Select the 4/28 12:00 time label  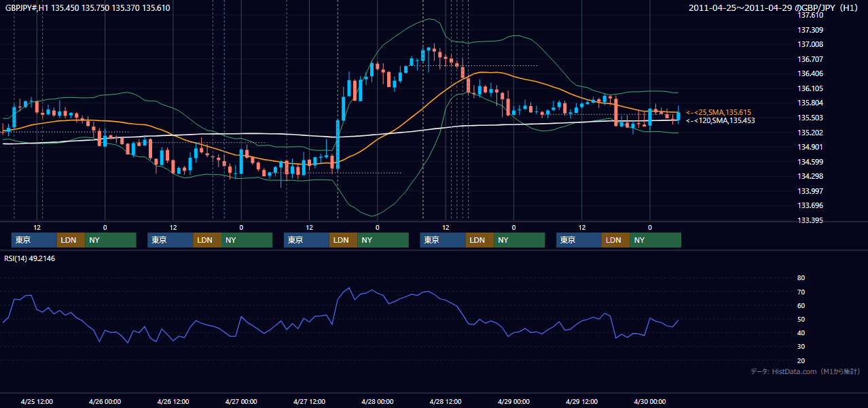[446, 401]
